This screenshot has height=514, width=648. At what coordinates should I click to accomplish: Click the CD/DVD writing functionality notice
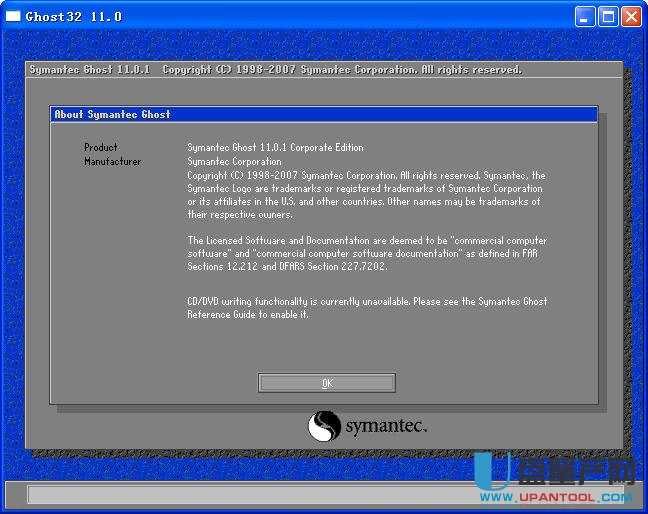[366, 308]
